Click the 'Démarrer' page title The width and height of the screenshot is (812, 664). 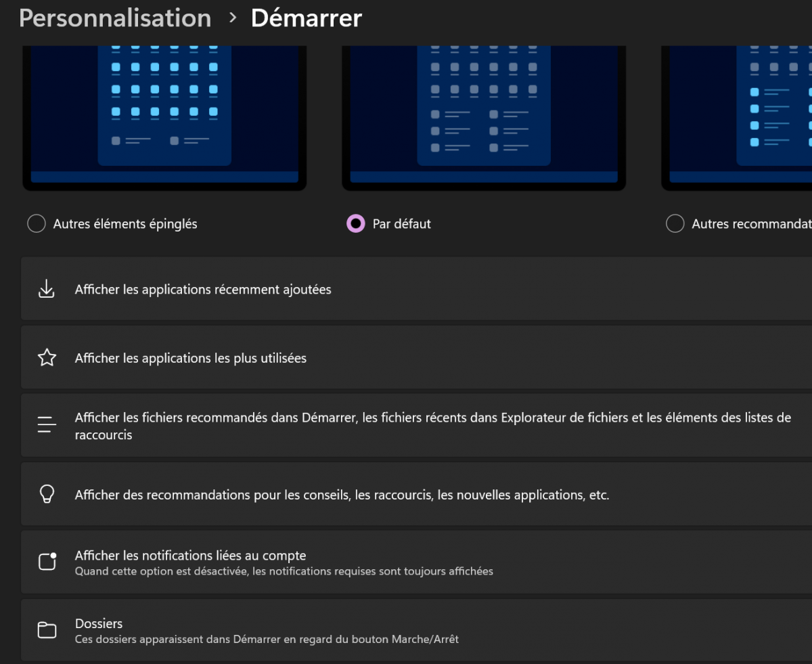coord(307,18)
